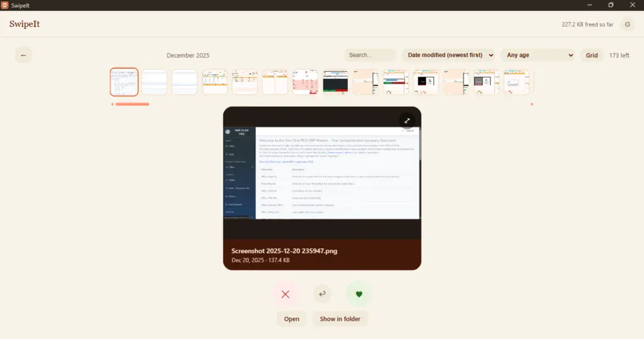Screen dimensions: 644x339
Task: Open the settings gear in the header
Action: coord(627,25)
